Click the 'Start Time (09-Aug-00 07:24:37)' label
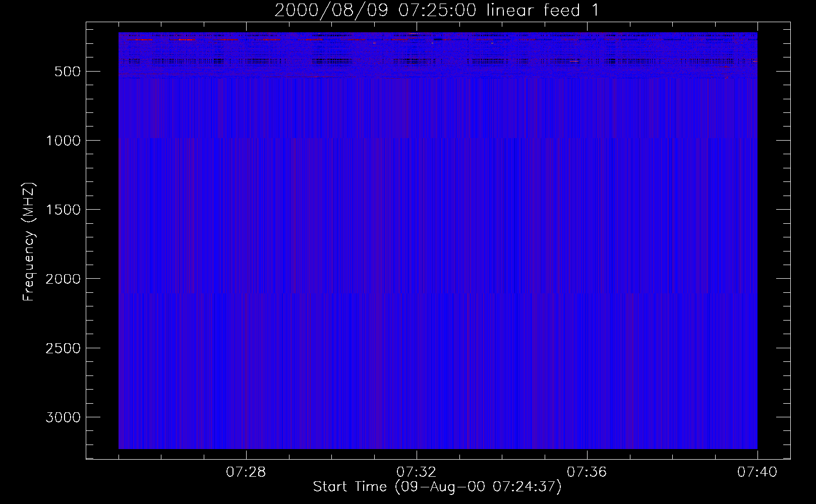Screen dimensions: 816x504 (x=437, y=487)
